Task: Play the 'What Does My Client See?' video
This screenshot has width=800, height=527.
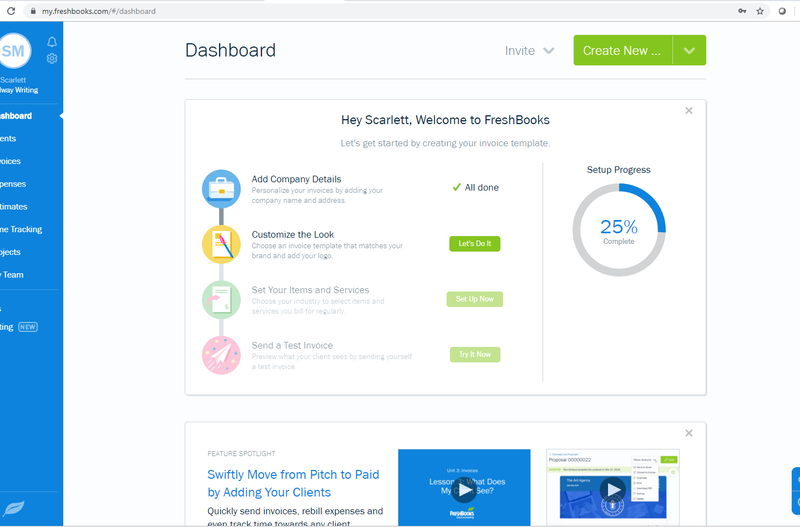Action: 464,490
